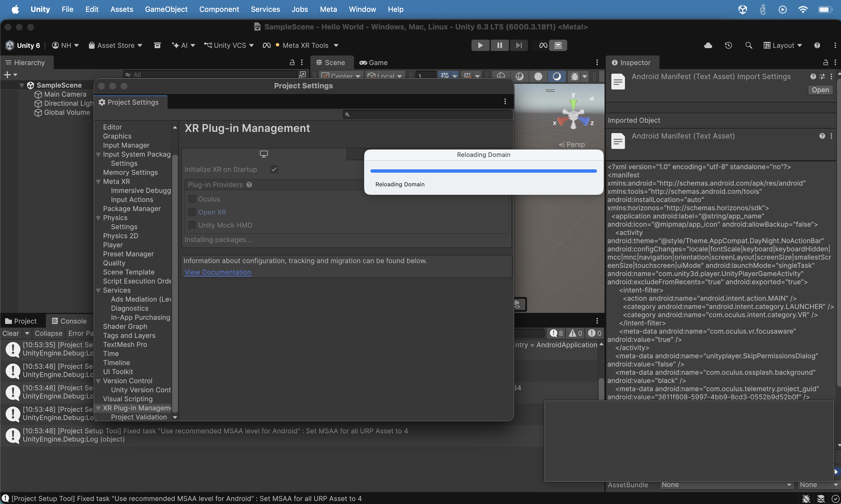
Task: Toggle the scene debug bug icon
Action: pos(575,76)
